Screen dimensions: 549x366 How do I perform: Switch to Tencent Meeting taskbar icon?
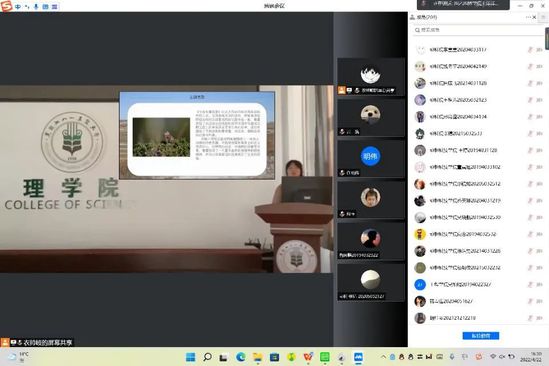click(358, 357)
